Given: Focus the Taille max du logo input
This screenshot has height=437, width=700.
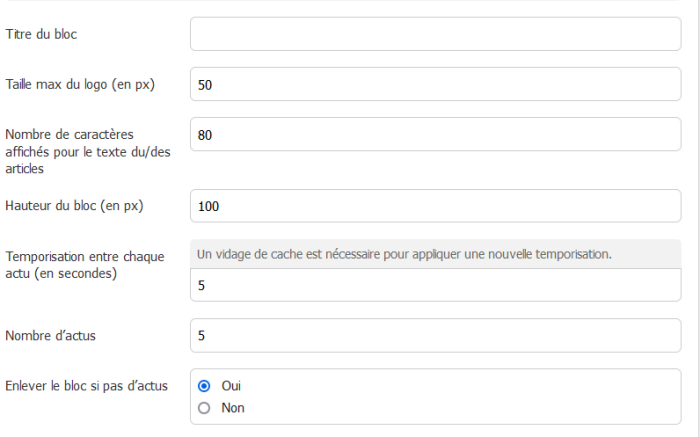Looking at the screenshot, I should [x=435, y=84].
